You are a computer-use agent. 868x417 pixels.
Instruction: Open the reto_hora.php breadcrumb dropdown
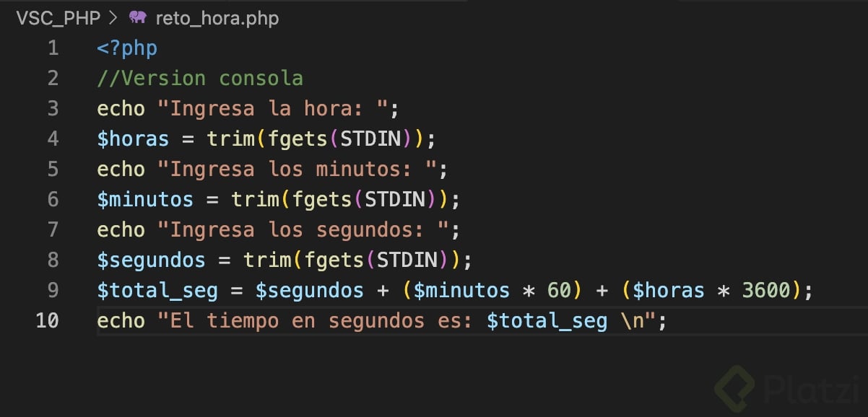pos(217,18)
